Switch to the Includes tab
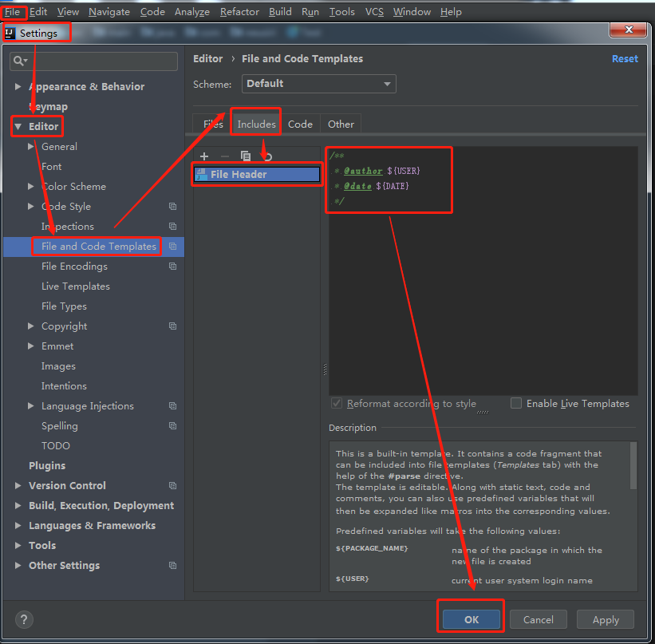Image resolution: width=655 pixels, height=644 pixels. click(256, 124)
